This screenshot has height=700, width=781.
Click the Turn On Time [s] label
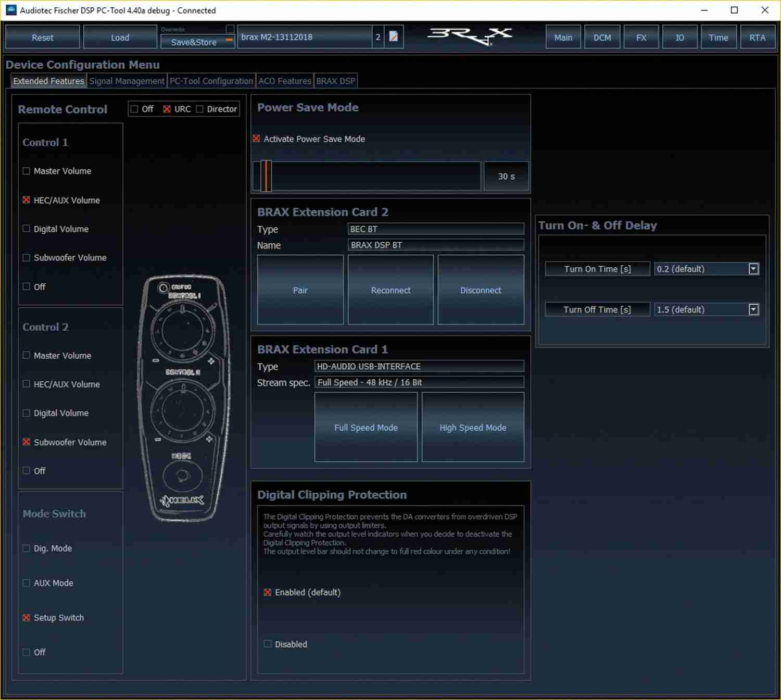point(597,269)
